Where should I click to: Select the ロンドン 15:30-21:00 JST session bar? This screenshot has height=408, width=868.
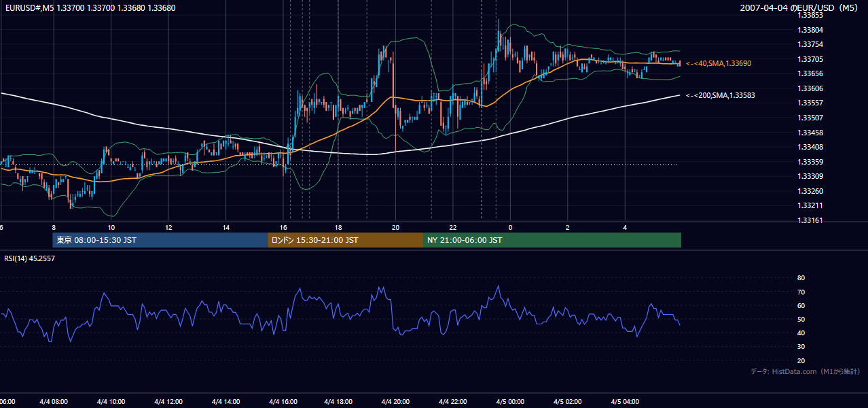click(346, 240)
